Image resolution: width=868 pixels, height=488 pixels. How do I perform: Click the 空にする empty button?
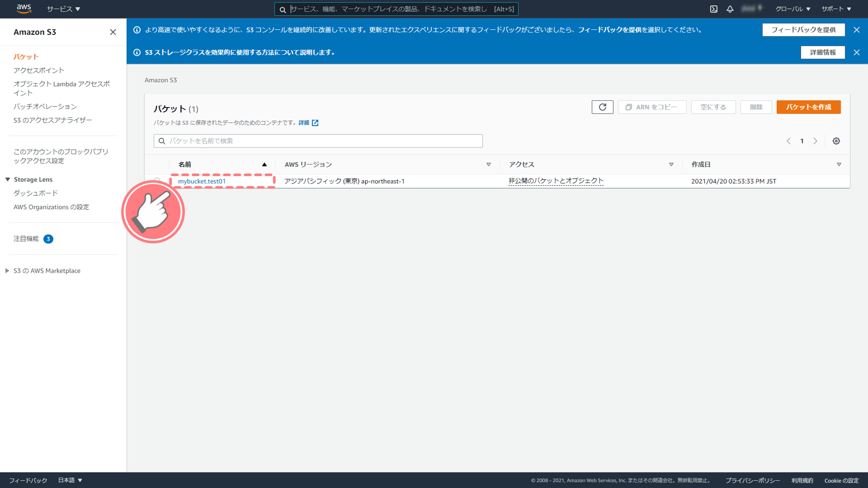[x=713, y=107]
